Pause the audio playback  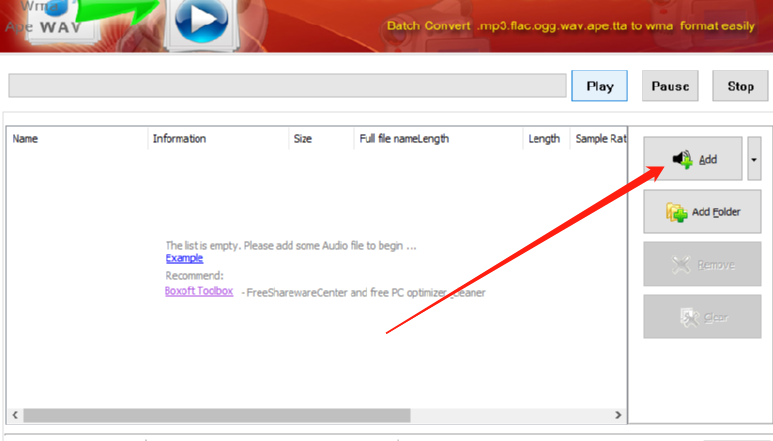point(670,86)
